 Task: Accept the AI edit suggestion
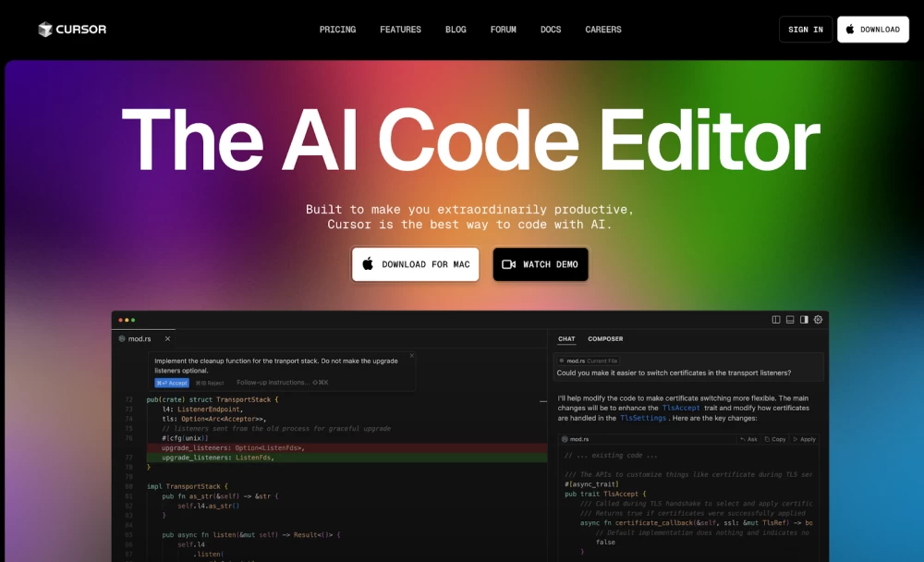(x=172, y=382)
